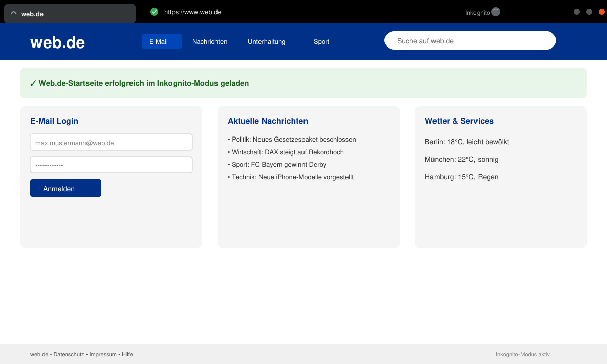Click the second gray window control dot
This screenshot has height=364, width=607.
[x=589, y=12]
